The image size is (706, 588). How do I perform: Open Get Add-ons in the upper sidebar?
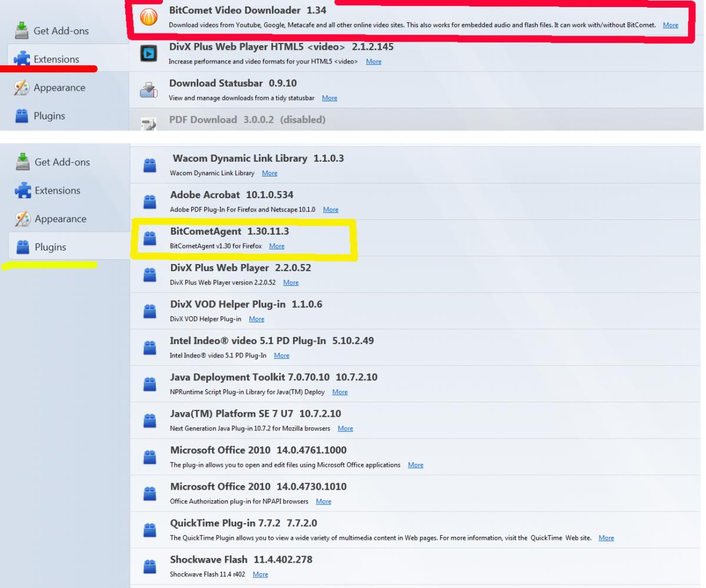[x=62, y=31]
